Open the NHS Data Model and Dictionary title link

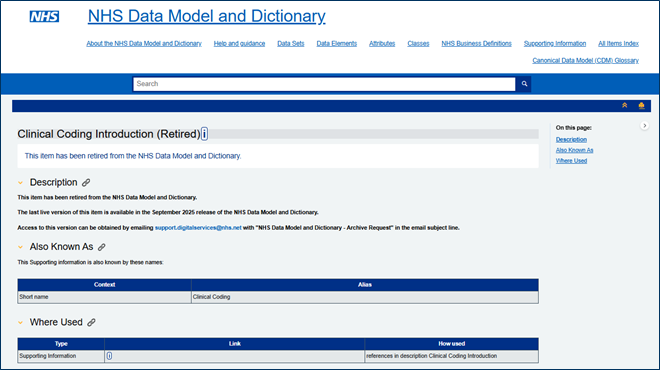point(206,16)
